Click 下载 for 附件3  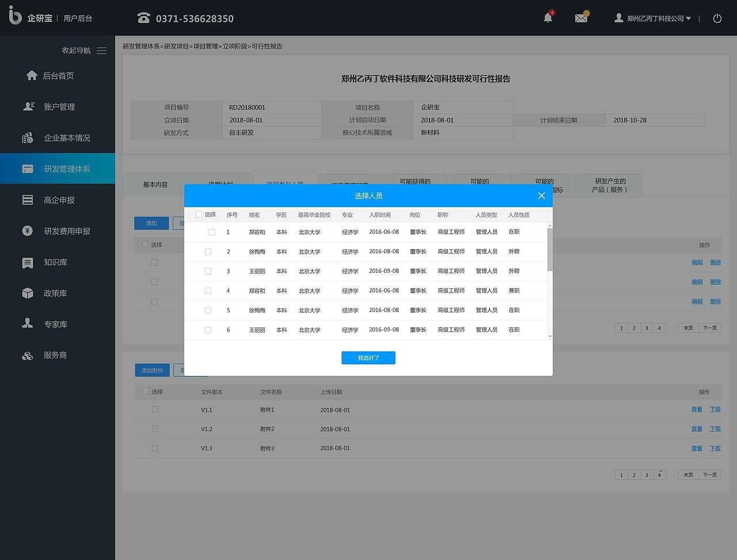tap(715, 449)
